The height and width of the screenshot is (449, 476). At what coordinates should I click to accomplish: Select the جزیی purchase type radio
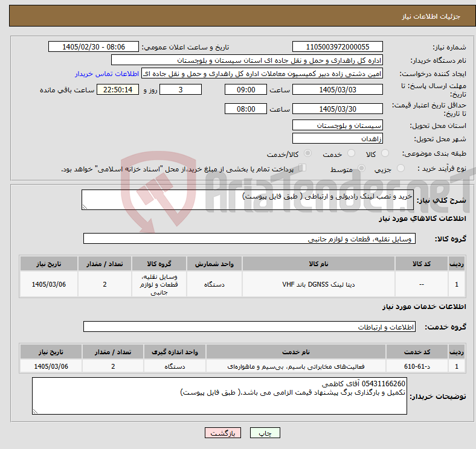(x=400, y=168)
